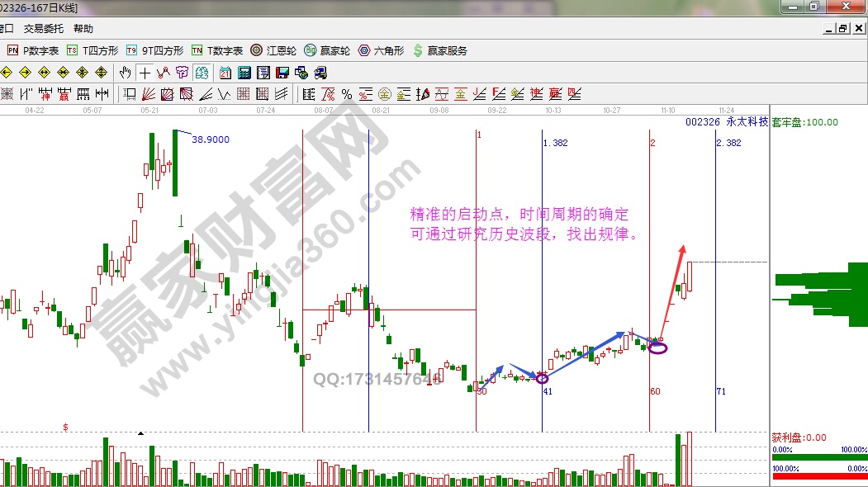Activate the crosshair cursor tool

pos(145,73)
